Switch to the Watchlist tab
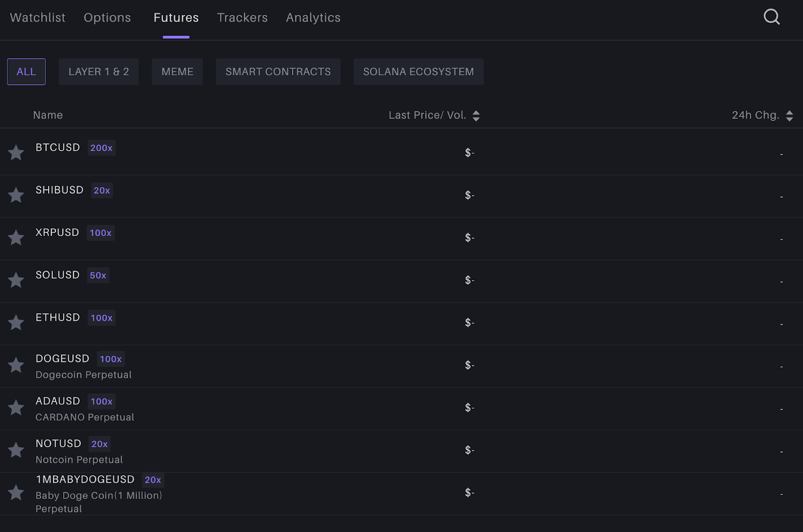The image size is (803, 532). coord(38,18)
